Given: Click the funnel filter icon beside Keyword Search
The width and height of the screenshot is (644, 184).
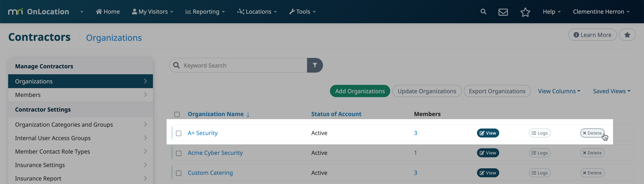Looking at the screenshot, I should pos(315,65).
